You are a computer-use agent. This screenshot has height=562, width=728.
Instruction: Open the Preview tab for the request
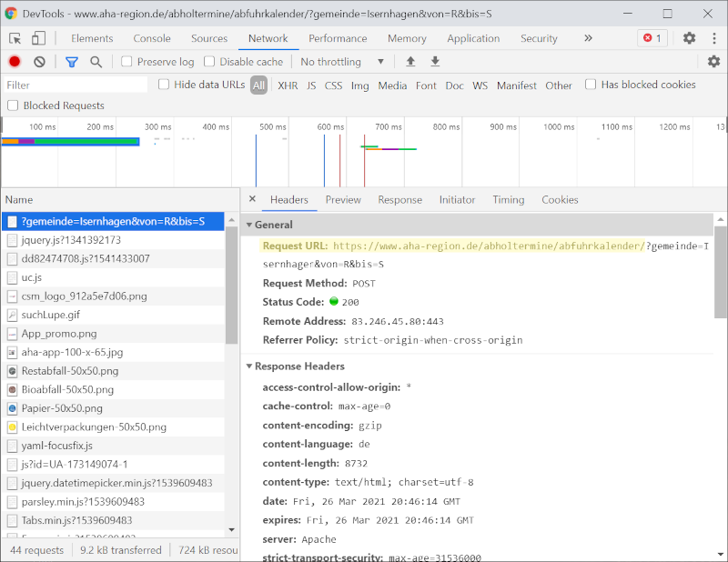coord(343,199)
